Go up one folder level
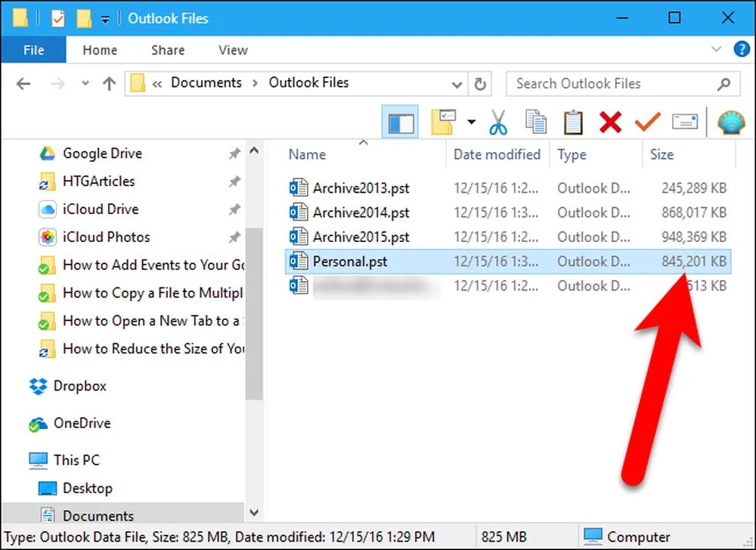The width and height of the screenshot is (756, 550). [110, 83]
